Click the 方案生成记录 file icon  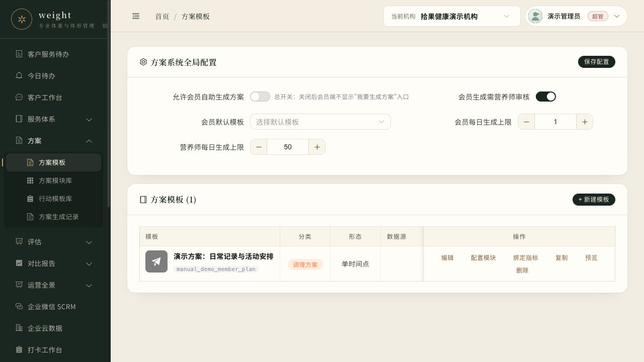pyautogui.click(x=30, y=217)
